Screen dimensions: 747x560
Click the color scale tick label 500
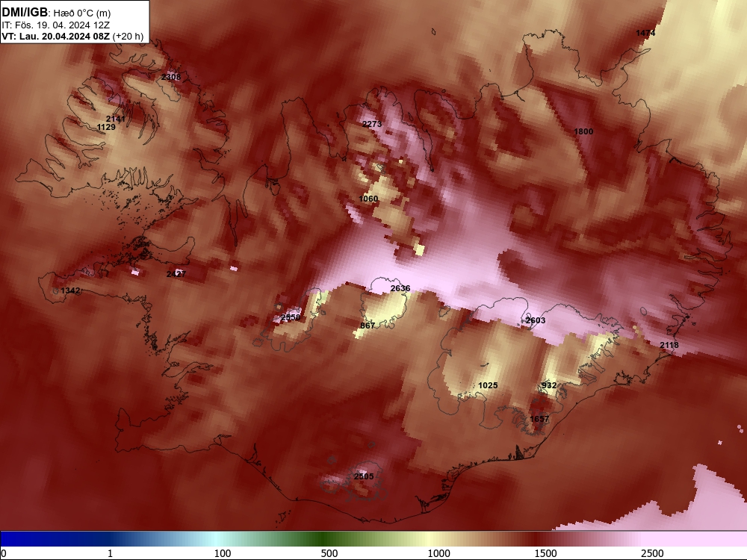329,553
